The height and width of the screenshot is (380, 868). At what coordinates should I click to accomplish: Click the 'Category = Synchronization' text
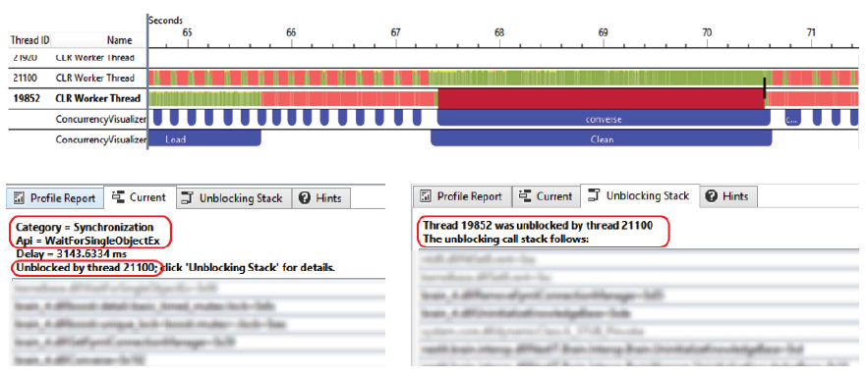point(85,227)
